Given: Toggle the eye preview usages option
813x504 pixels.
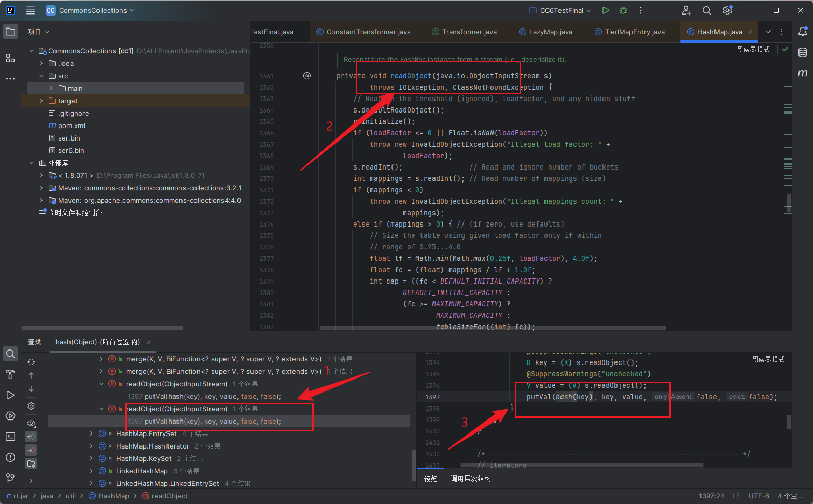Looking at the screenshot, I should [31, 424].
